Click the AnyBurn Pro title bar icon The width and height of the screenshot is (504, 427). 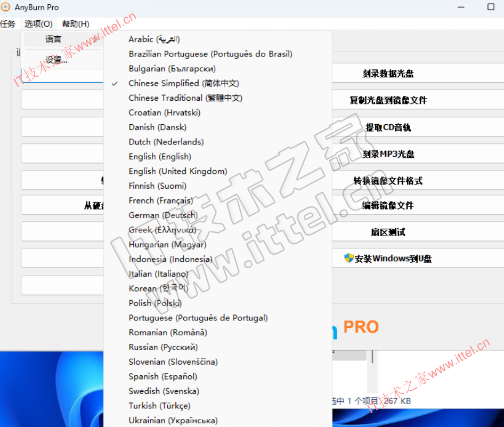pyautogui.click(x=6, y=7)
